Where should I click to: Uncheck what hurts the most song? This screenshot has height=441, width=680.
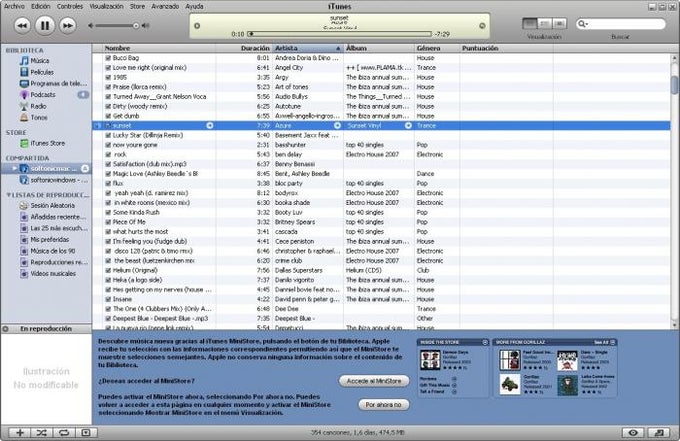tap(108, 232)
